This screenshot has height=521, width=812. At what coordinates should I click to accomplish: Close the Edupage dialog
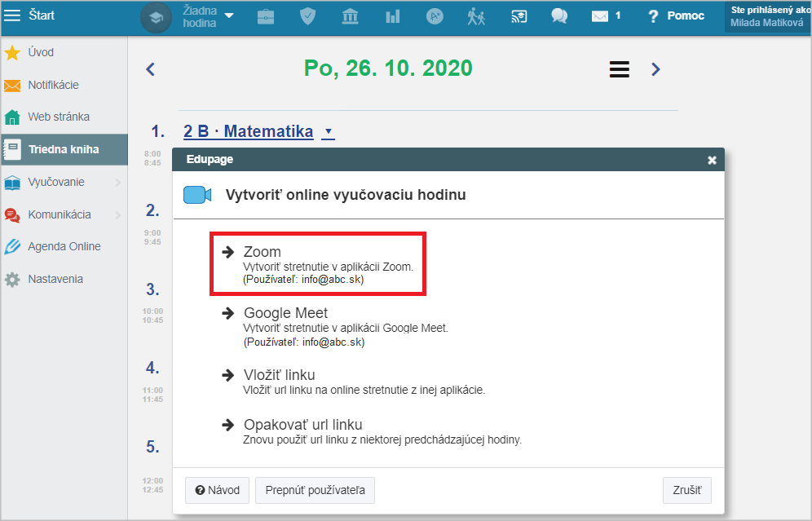tap(712, 160)
